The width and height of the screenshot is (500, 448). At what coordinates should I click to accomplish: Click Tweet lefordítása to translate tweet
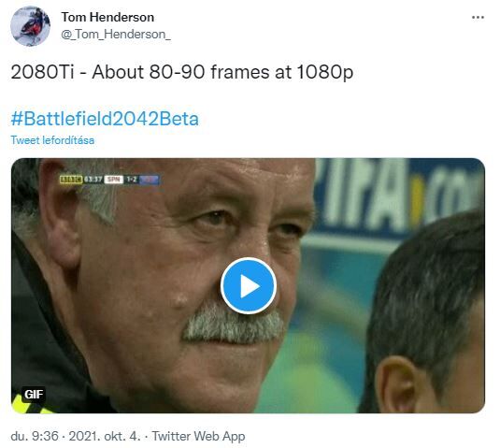click(x=52, y=140)
